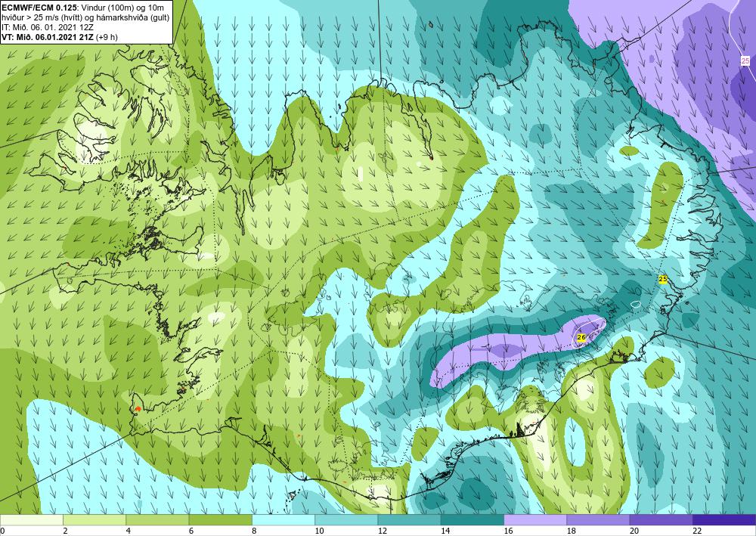Select the 4–6 m/s green legend swatch
Image resolution: width=756 pixels, height=536 pixels.
tap(158, 519)
